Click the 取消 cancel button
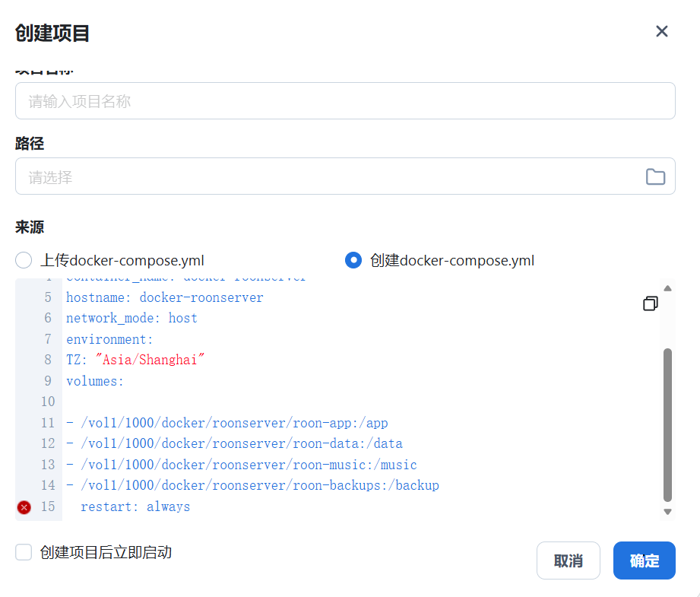Viewport: 700px width, 597px height. 568,560
